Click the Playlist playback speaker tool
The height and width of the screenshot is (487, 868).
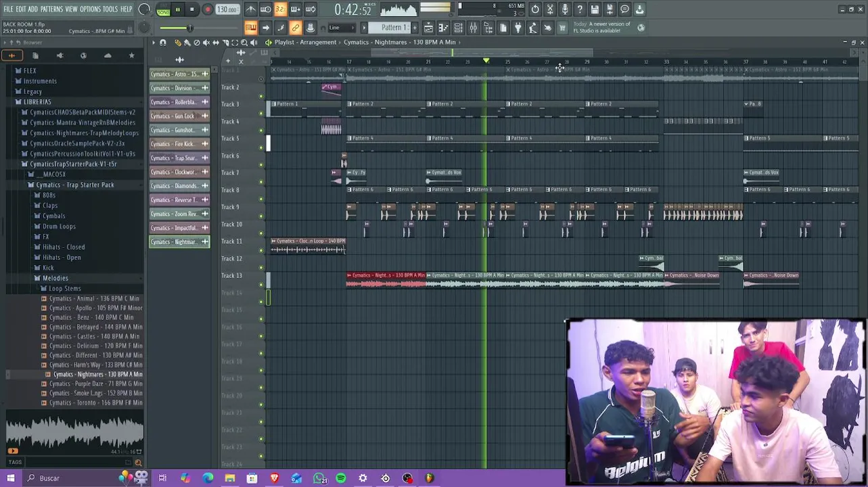click(254, 43)
